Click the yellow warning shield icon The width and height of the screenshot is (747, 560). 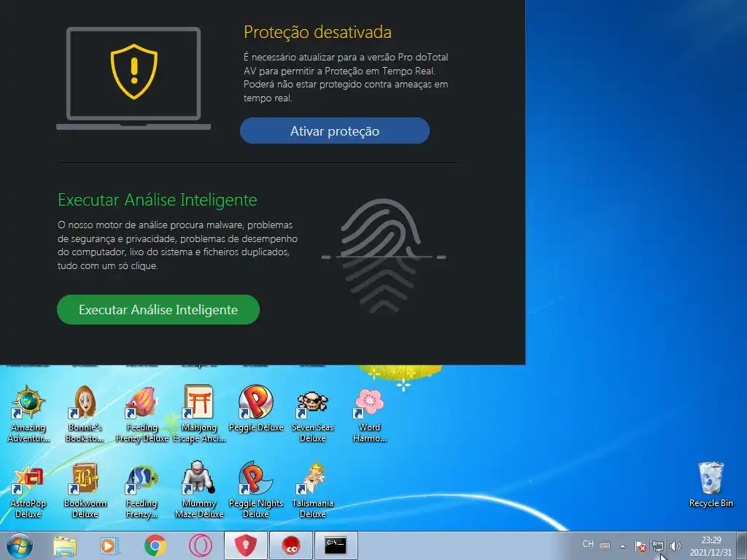(134, 71)
